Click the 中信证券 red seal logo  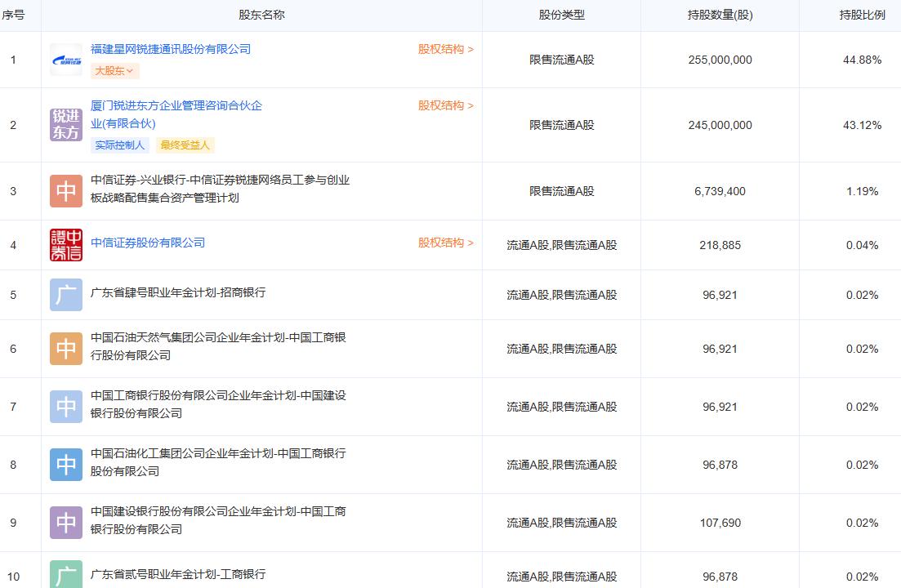coord(66,245)
